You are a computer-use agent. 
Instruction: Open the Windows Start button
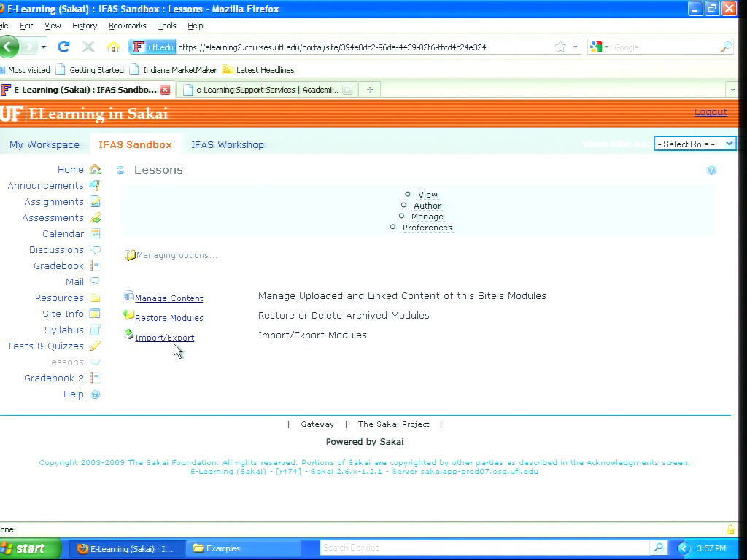[29, 548]
